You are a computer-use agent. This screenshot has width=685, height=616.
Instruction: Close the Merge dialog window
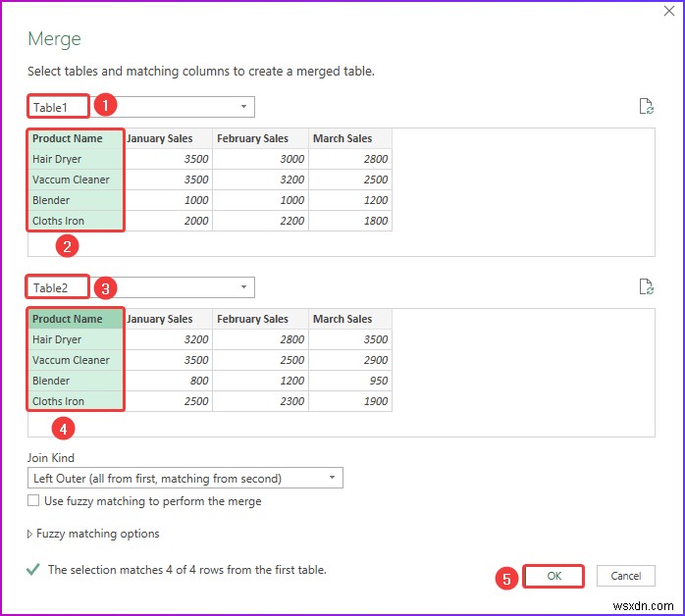[x=667, y=11]
